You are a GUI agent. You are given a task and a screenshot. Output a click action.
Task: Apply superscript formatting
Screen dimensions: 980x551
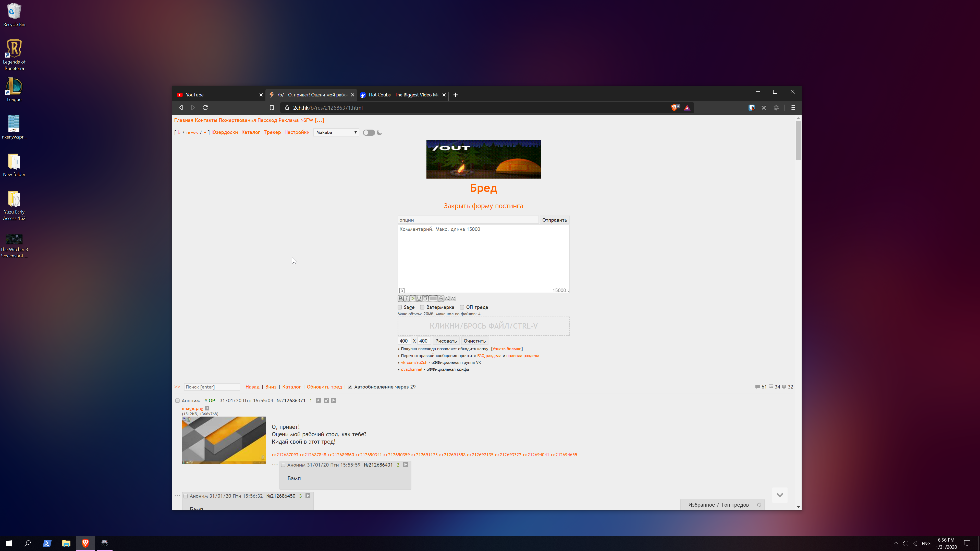pos(447,298)
